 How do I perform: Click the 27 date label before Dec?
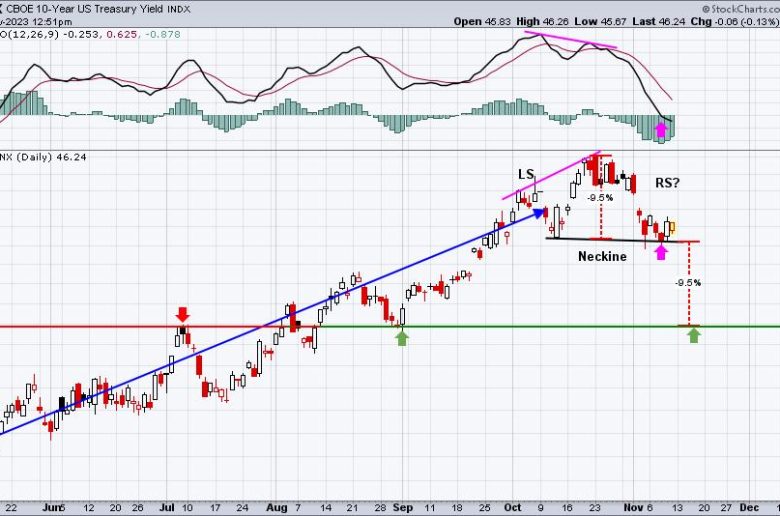coord(726,508)
